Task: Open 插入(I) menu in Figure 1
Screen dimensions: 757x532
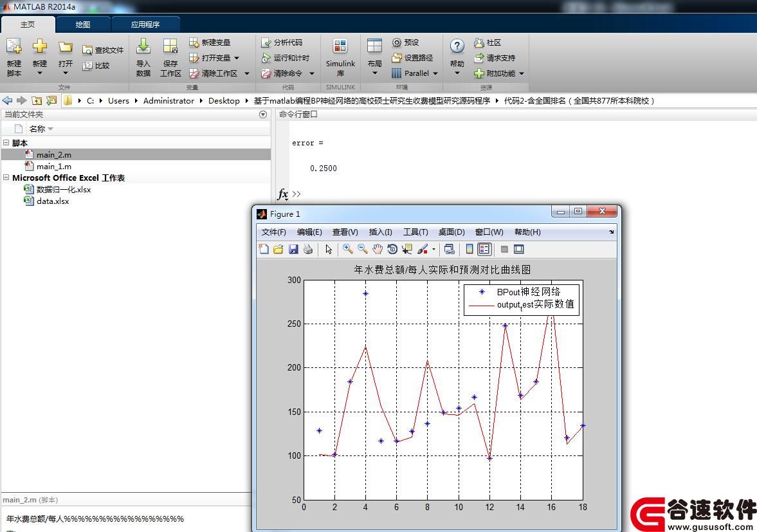Action: point(381,232)
